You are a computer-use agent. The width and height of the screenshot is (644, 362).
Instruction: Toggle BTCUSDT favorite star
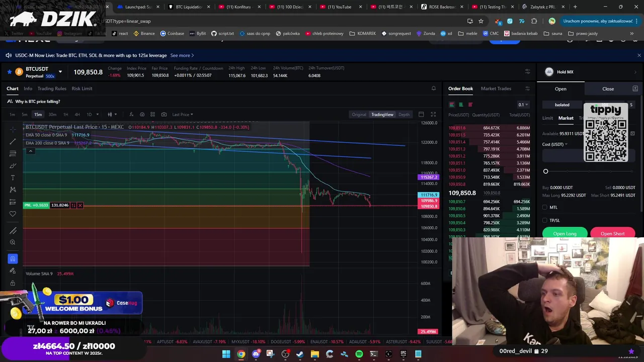[9, 72]
